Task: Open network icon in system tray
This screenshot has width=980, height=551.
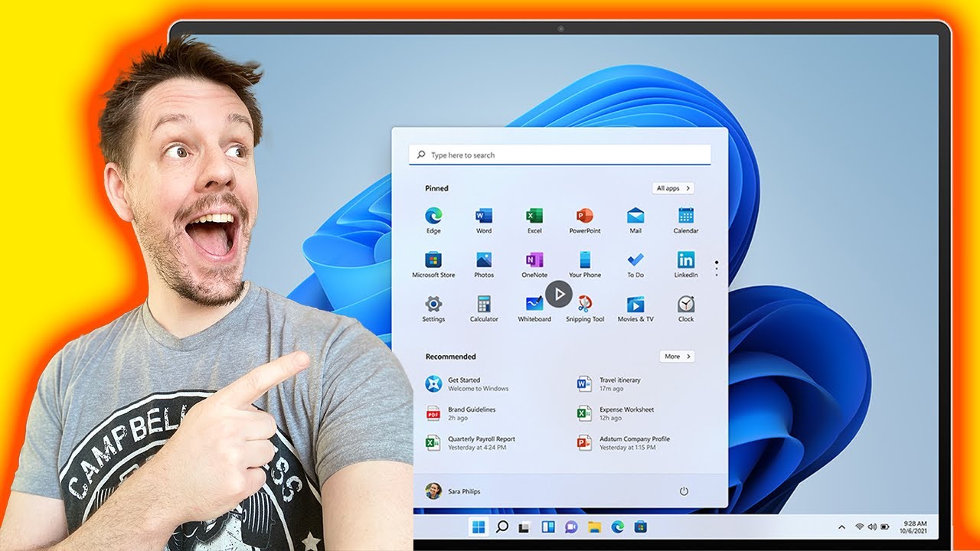Action: (x=859, y=527)
